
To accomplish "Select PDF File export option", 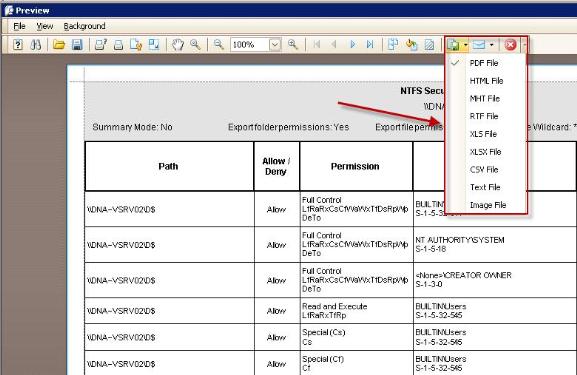I will pyautogui.click(x=486, y=63).
